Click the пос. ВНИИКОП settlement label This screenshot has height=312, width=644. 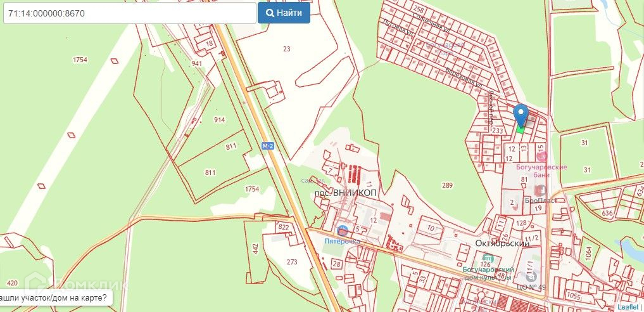[x=345, y=193]
